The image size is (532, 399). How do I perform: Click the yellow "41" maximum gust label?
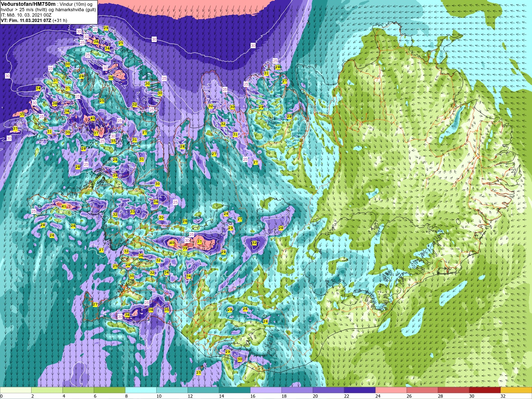pyautogui.click(x=64, y=206)
